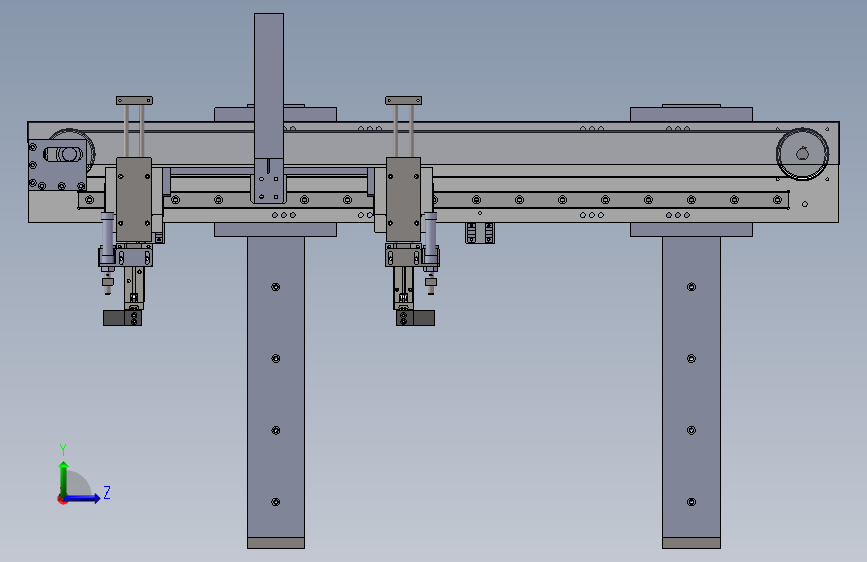Click the blue Z axis of the orientation triad
867x562 pixels.
tap(83, 498)
